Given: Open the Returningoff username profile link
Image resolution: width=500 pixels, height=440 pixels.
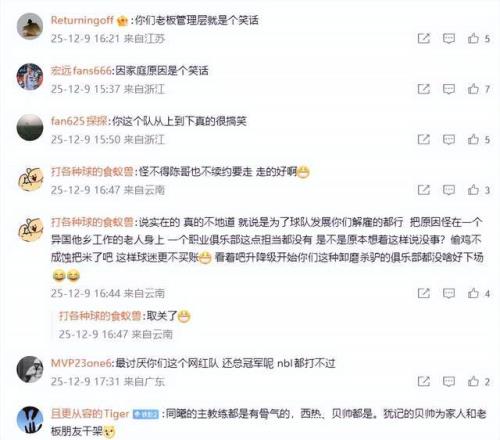Looking at the screenshot, I should coord(82,20).
